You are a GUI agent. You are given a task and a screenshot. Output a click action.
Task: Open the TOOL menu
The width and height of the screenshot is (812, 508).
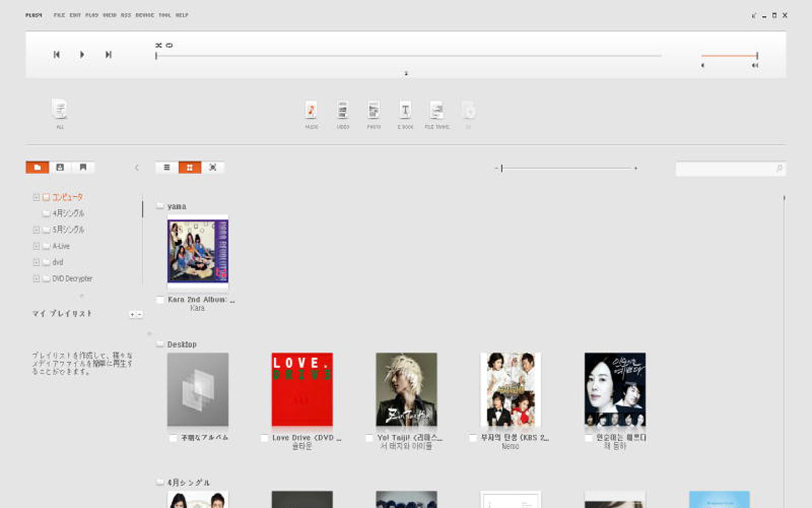point(165,15)
